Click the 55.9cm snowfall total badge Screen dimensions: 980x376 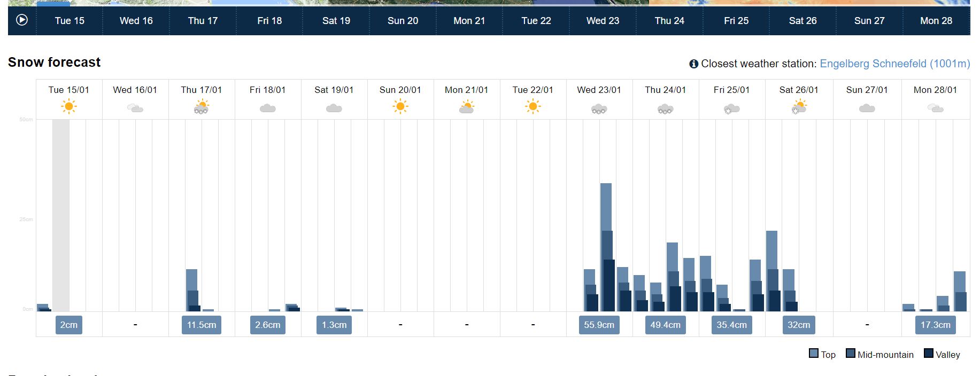599,325
